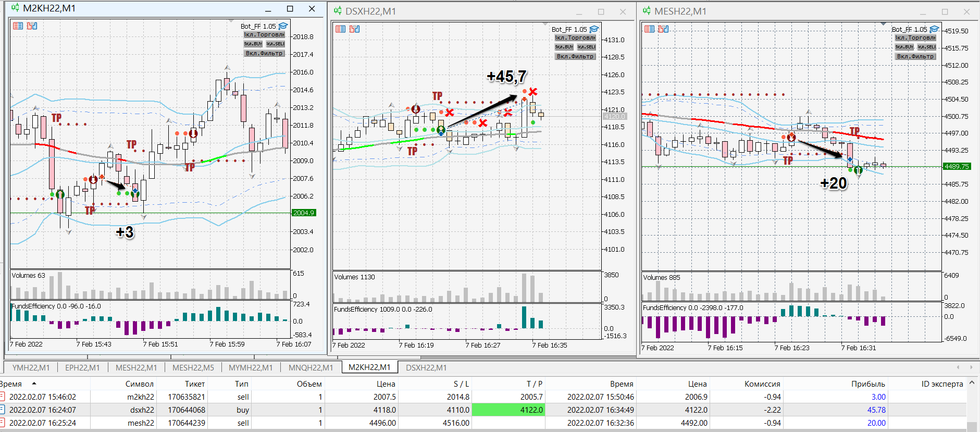The width and height of the screenshot is (980, 432).
Task: Toggle Вкл.Фильтр in the M2KH22 chart
Action: tap(264, 53)
